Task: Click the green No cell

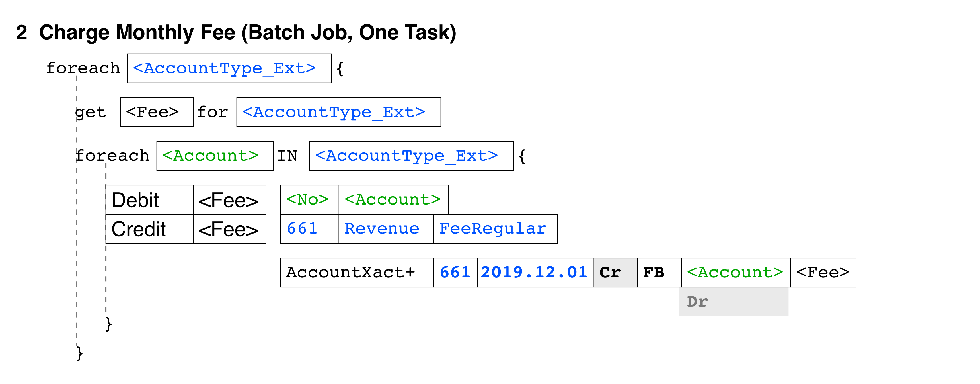Action: pos(310,200)
